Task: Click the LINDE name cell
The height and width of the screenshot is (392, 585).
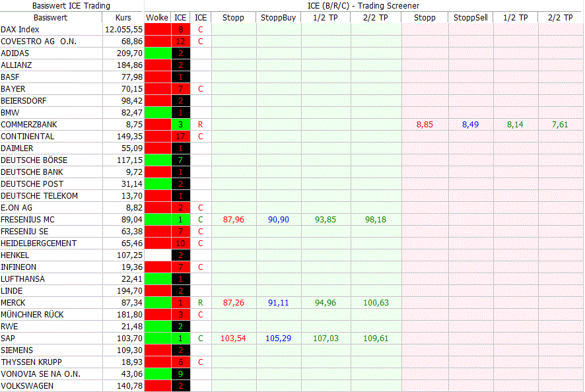Action: pyautogui.click(x=12, y=291)
